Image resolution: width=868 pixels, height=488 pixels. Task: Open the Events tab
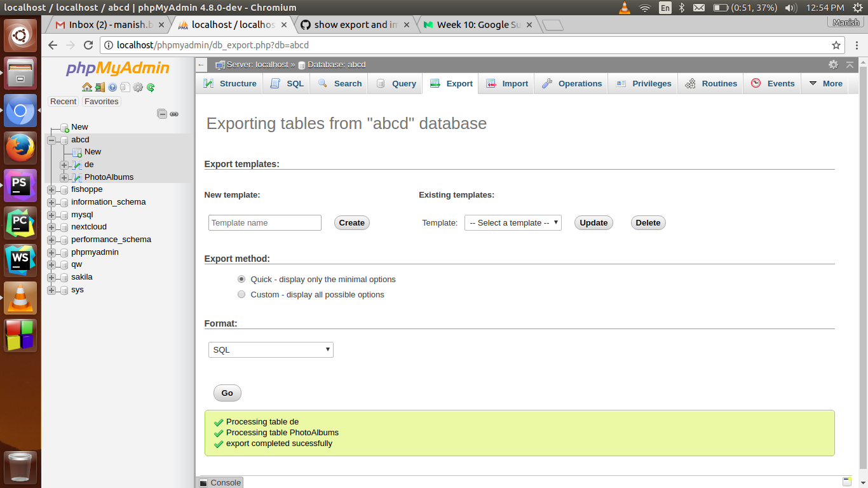point(772,84)
